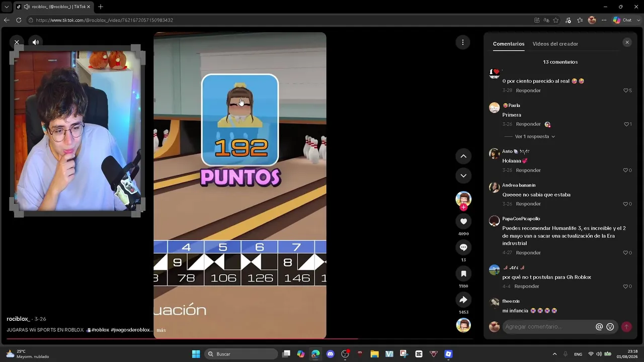Image resolution: width=644 pixels, height=362 pixels.
Task: Like the '0 por ciento parecido' comment
Action: click(626, 90)
